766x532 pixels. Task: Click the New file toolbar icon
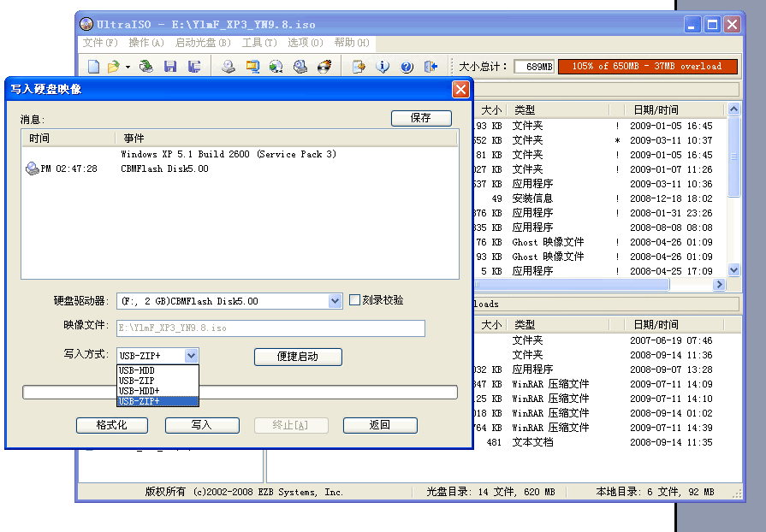point(93,67)
